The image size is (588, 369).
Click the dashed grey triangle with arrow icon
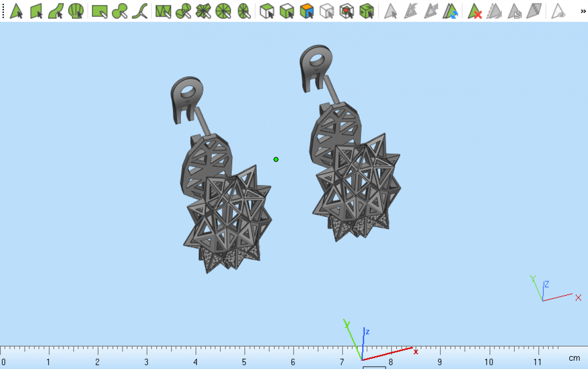(x=494, y=11)
